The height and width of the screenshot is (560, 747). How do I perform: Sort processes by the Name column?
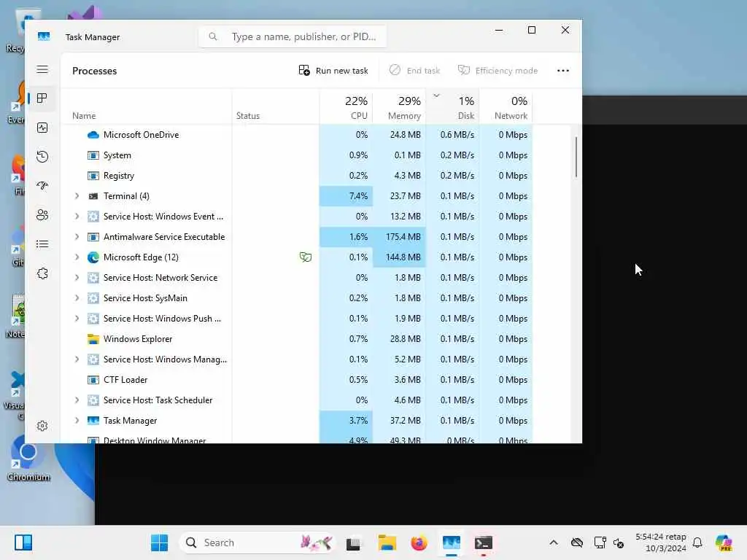(146, 108)
